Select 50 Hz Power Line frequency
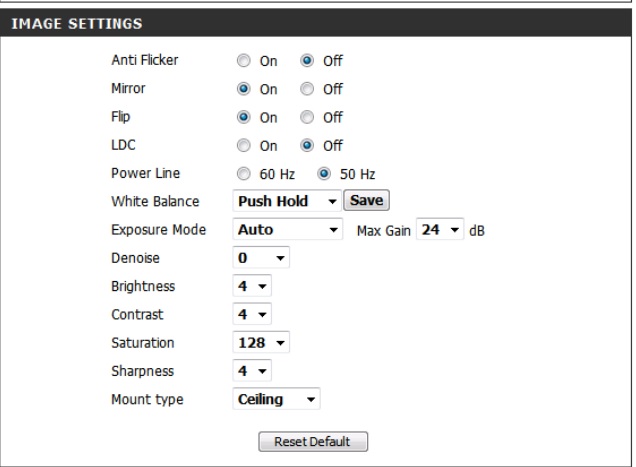 pos(323,173)
